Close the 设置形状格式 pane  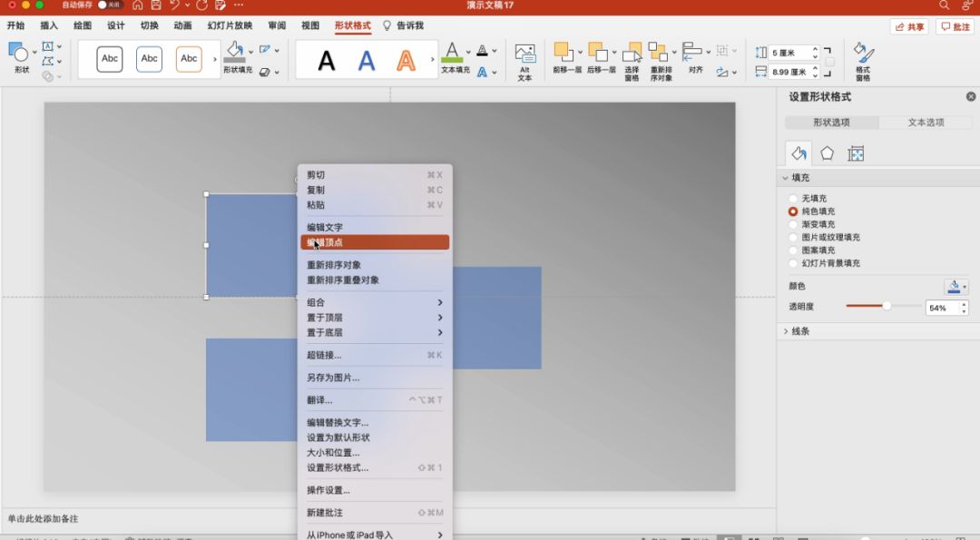(x=971, y=96)
